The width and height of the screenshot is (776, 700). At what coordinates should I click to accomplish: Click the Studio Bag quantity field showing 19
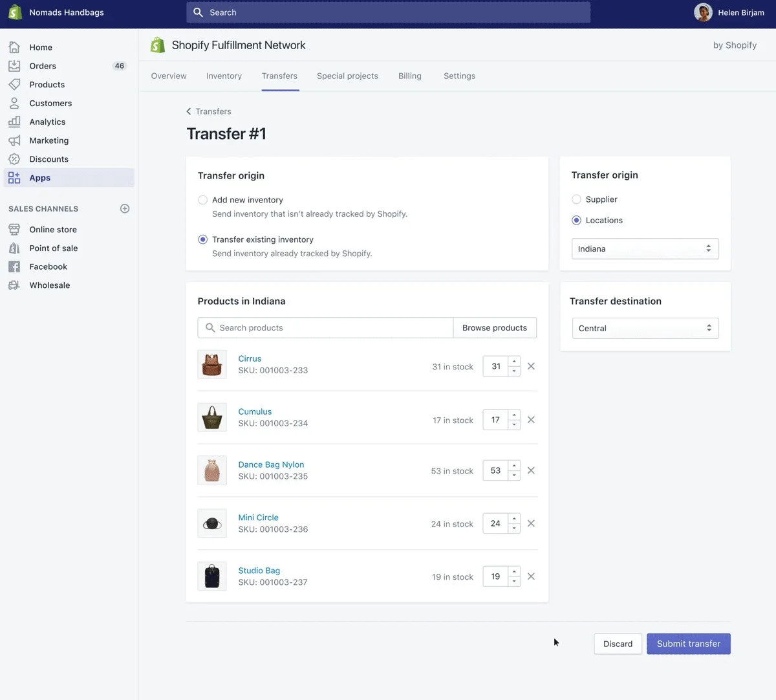point(495,576)
